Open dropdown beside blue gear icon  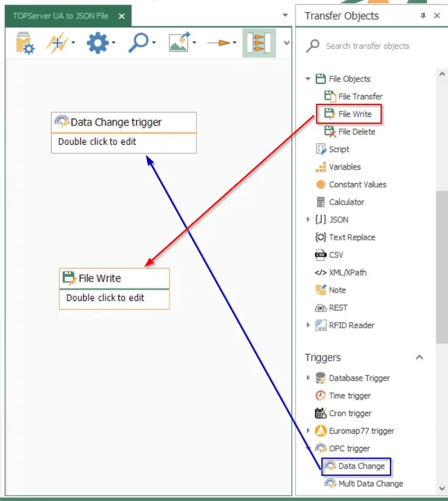click(x=114, y=42)
